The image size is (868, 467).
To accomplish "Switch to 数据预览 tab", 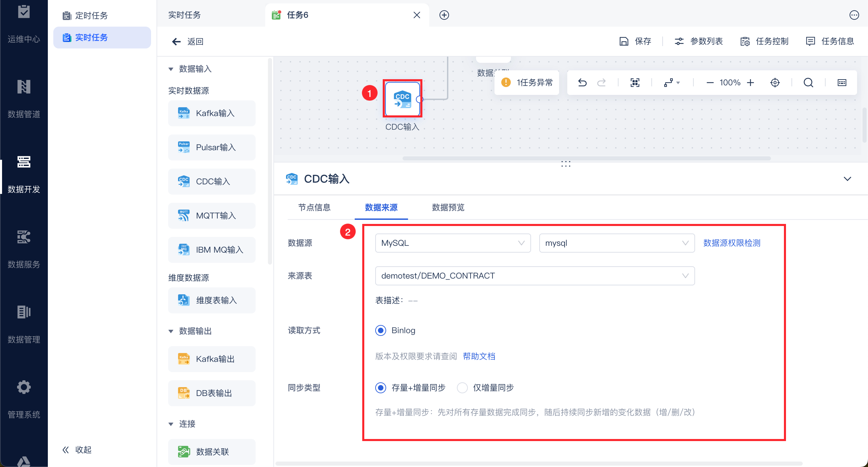I will (x=448, y=208).
